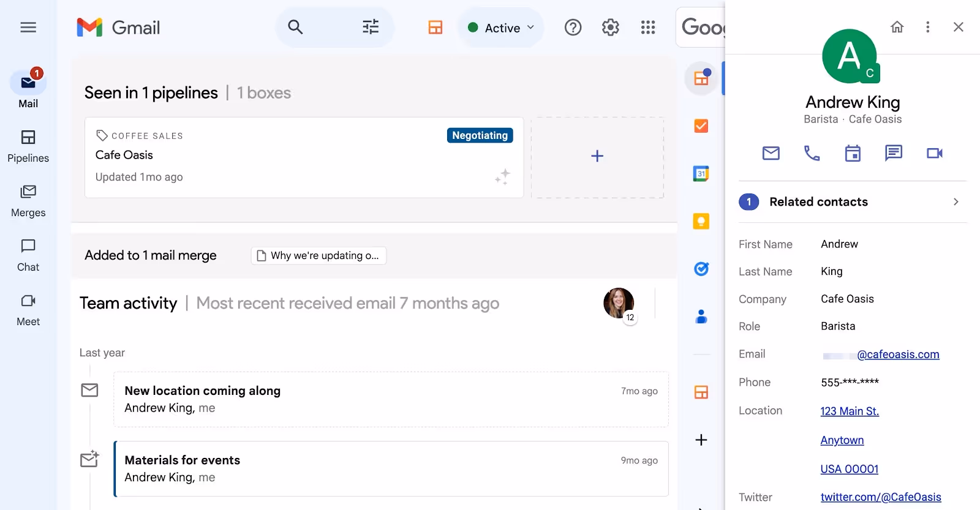Image resolution: width=980 pixels, height=510 pixels.
Task: Go to Pipelines in the sidebar
Action: click(28, 146)
